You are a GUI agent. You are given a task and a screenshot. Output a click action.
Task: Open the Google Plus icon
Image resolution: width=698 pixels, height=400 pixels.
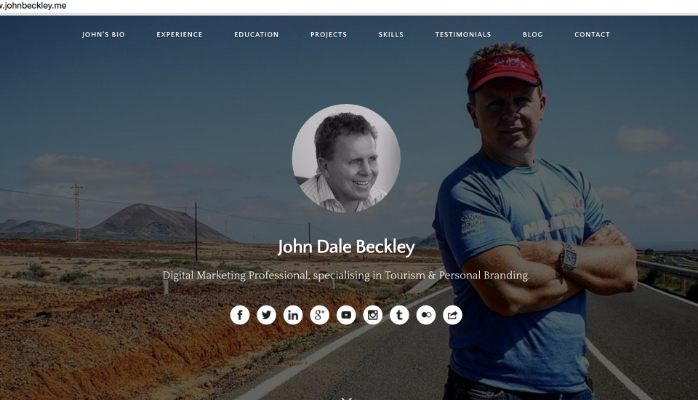(320, 315)
